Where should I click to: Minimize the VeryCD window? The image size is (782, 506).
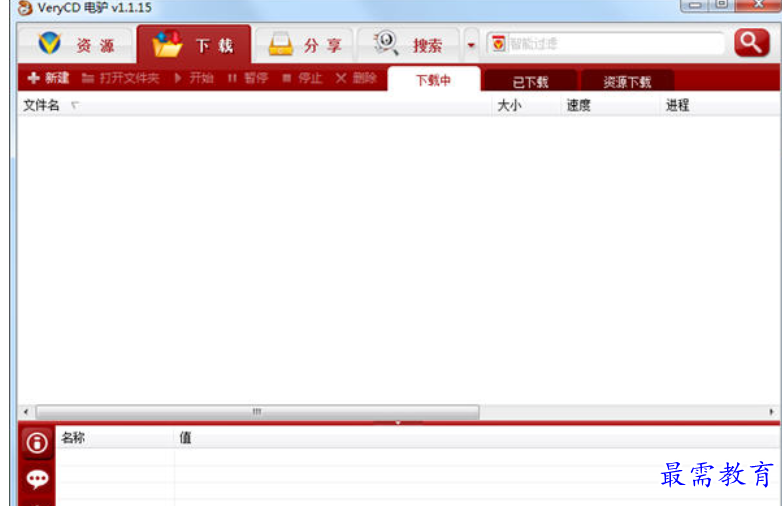point(695,4)
